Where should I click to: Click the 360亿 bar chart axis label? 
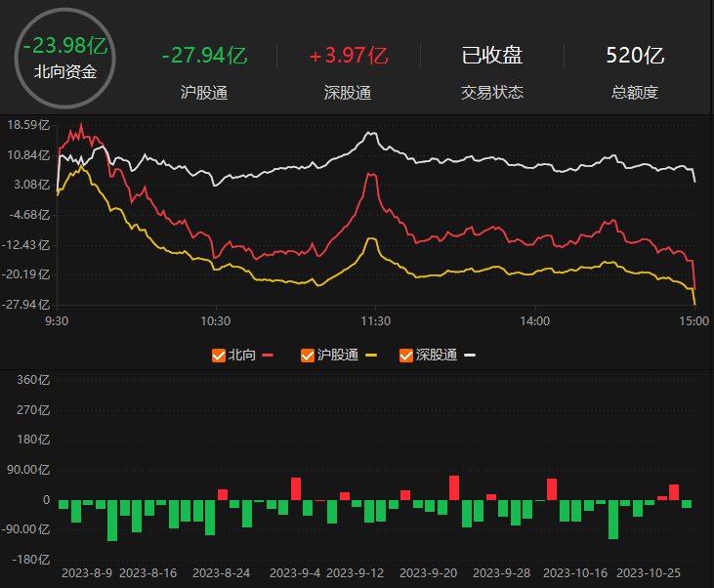click(x=33, y=380)
